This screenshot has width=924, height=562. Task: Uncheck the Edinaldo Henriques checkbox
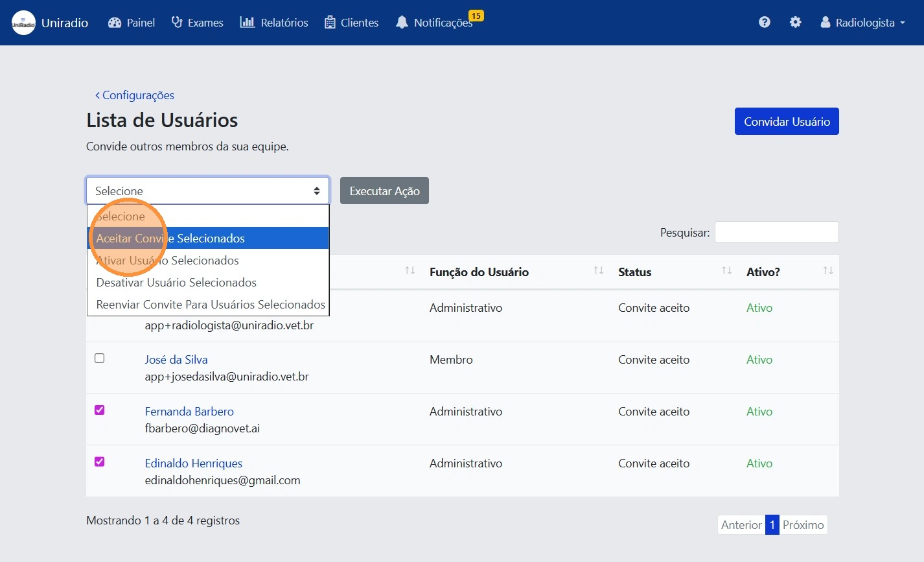click(100, 462)
